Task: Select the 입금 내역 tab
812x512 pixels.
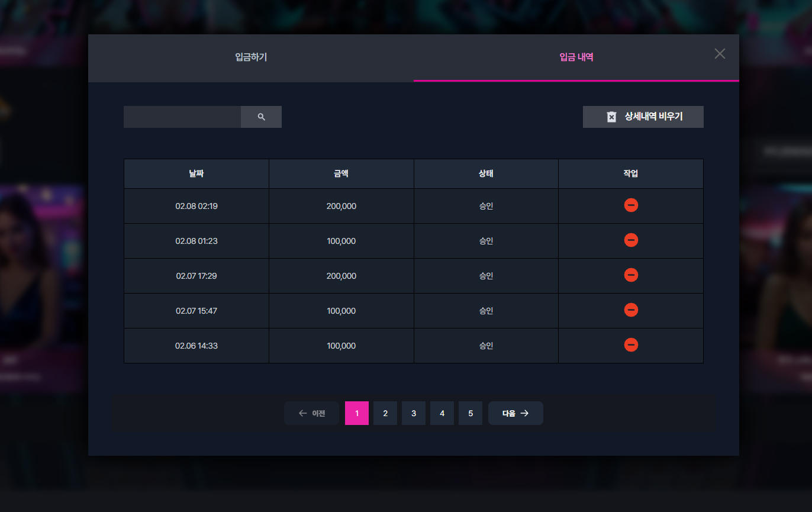Action: coord(576,57)
